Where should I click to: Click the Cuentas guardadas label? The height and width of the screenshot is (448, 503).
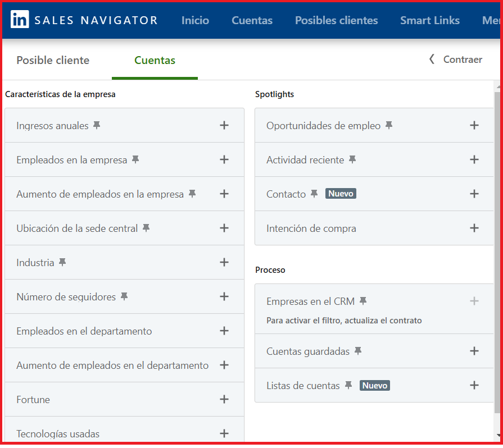[x=308, y=351]
